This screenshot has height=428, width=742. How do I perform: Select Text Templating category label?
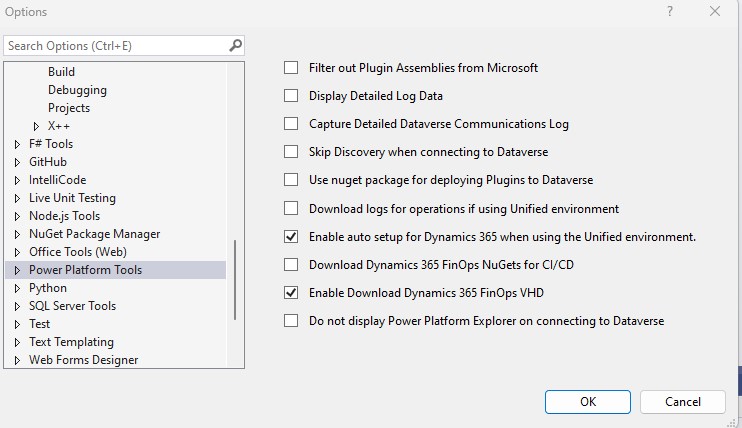tap(71, 342)
